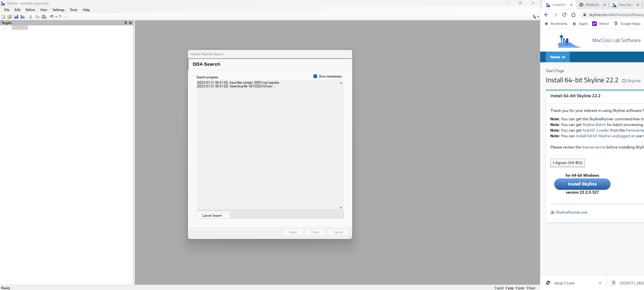Screen dimensions: 644x290
Task: Expand the setup (1).exe download options chevron
Action: (x=600, y=283)
